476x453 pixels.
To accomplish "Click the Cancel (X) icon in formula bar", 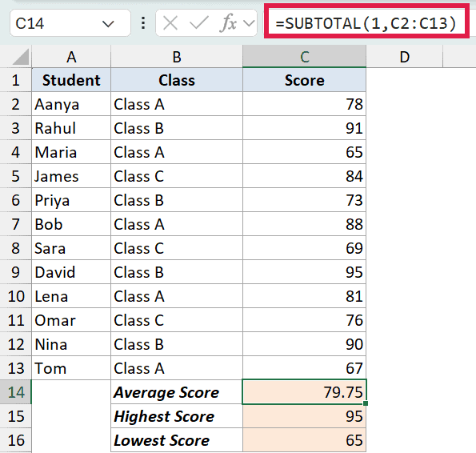I will point(170,23).
